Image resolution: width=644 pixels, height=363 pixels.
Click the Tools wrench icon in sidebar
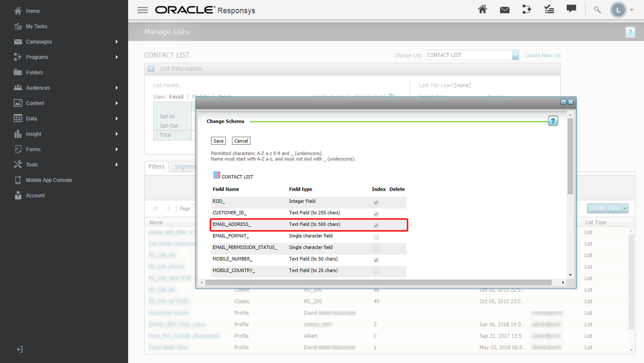click(x=18, y=165)
